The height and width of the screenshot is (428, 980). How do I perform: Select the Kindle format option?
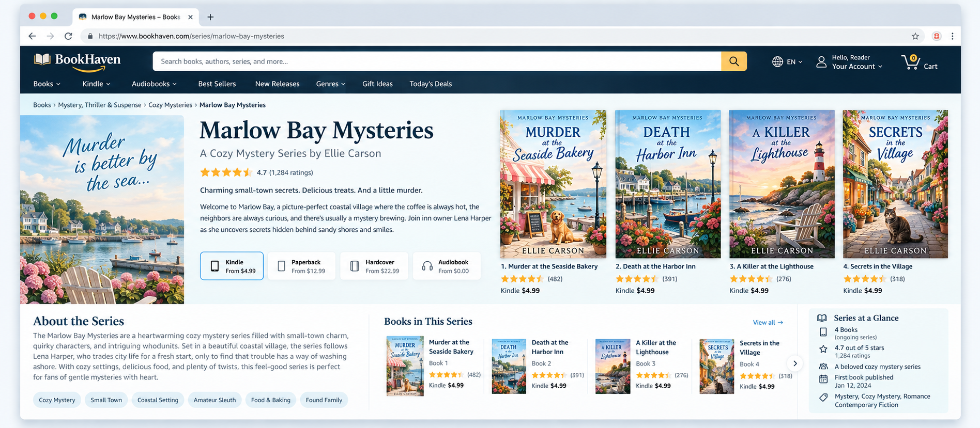coord(232,266)
